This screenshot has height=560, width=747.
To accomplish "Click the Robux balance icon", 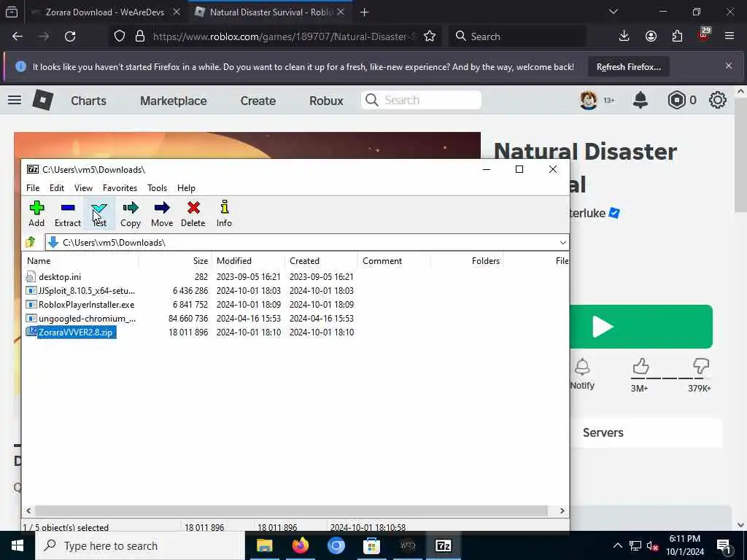I will click(676, 100).
